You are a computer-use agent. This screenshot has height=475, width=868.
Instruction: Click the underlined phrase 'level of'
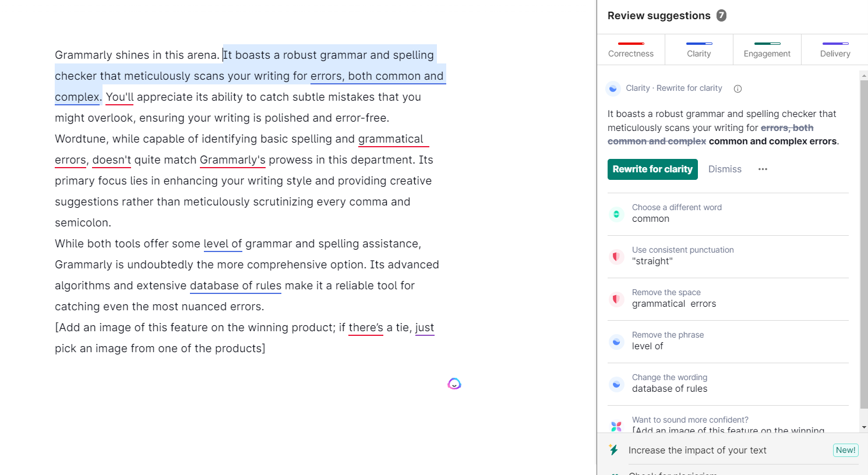(223, 244)
